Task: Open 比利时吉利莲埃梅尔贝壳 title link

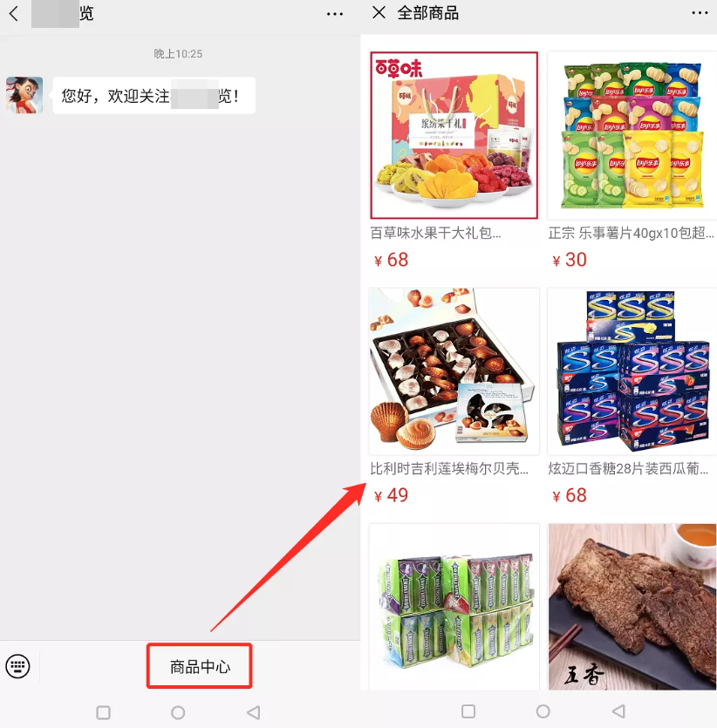Action: (448, 468)
